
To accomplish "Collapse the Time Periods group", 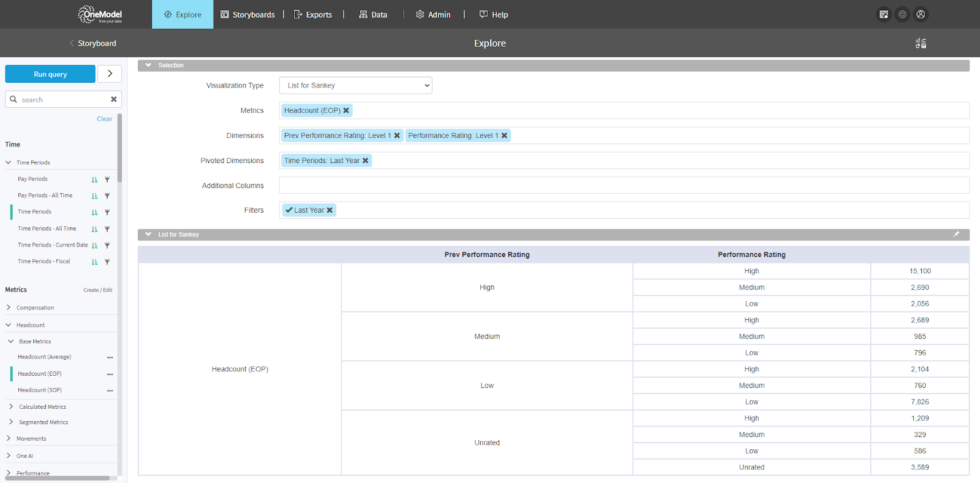I will pyautogui.click(x=9, y=162).
